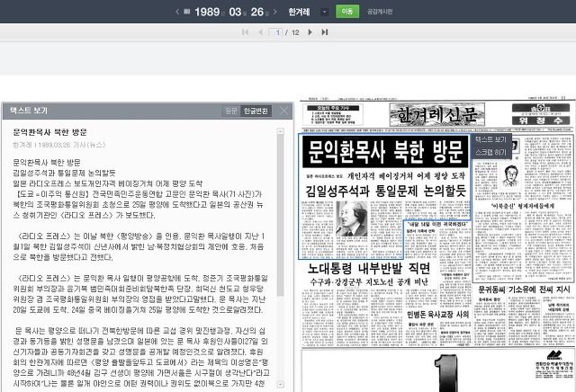The height and width of the screenshot is (392, 576).
Task: Click the 문익환목사 북한 방문 newspaper headline
Action: [385, 152]
